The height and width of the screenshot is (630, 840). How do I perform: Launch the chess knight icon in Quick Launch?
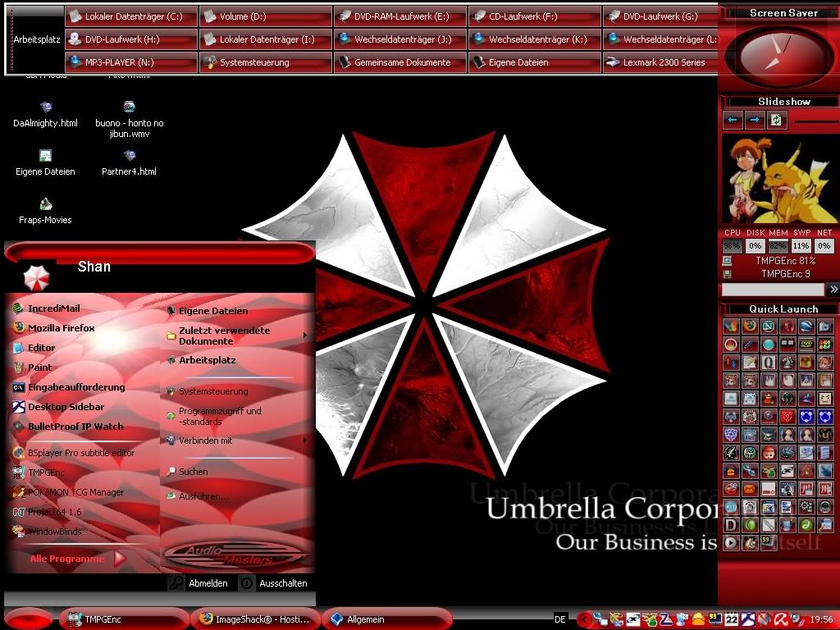(787, 362)
